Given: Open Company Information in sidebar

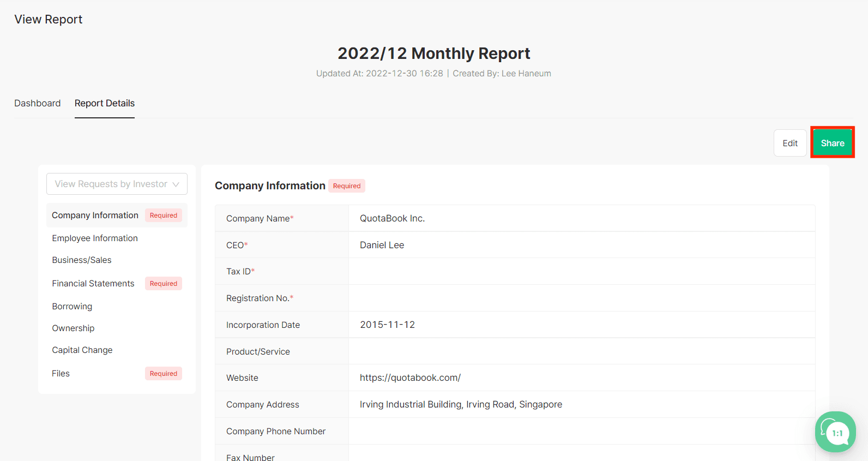Looking at the screenshot, I should click(x=117, y=215).
